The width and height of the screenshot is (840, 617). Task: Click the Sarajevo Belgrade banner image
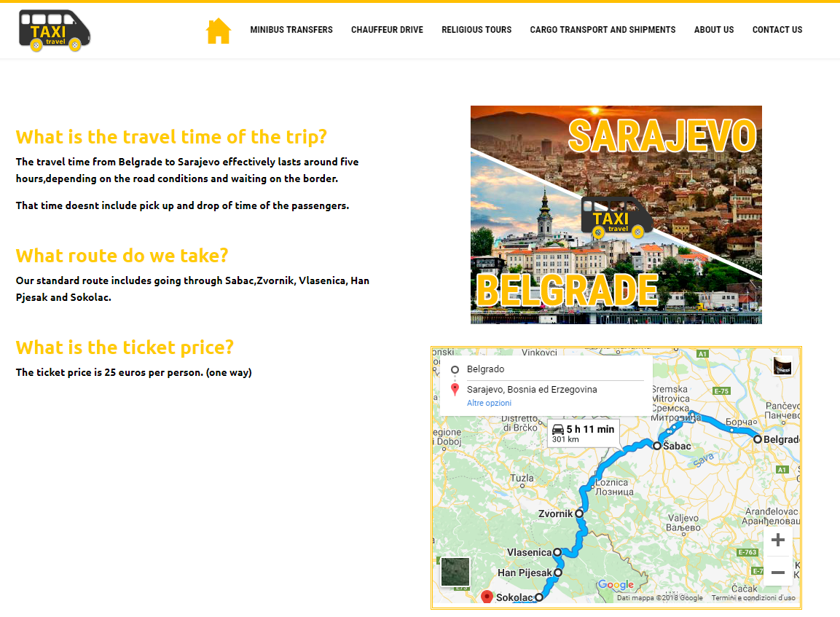[616, 214]
